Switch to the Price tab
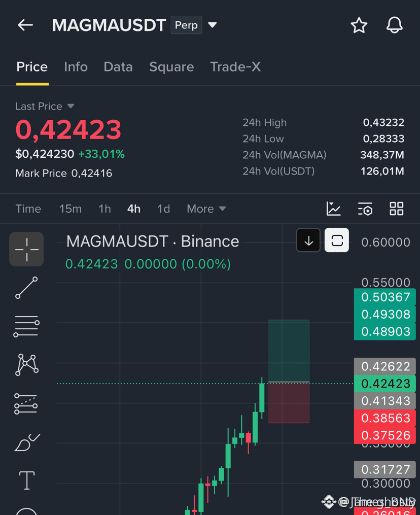This screenshot has height=515, width=420. coord(32,67)
